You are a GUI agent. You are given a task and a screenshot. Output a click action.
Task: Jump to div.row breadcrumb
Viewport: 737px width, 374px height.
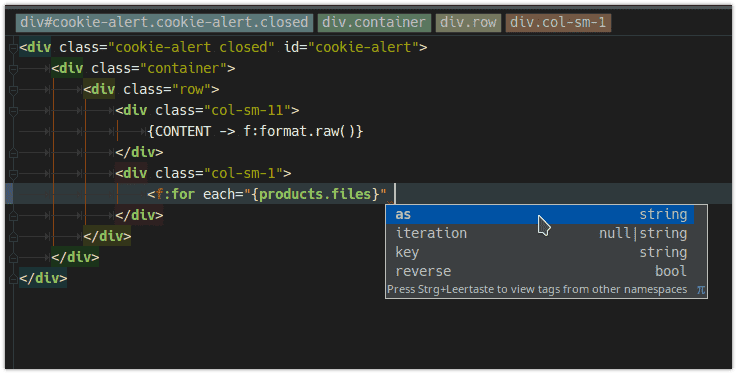pyautogui.click(x=468, y=23)
